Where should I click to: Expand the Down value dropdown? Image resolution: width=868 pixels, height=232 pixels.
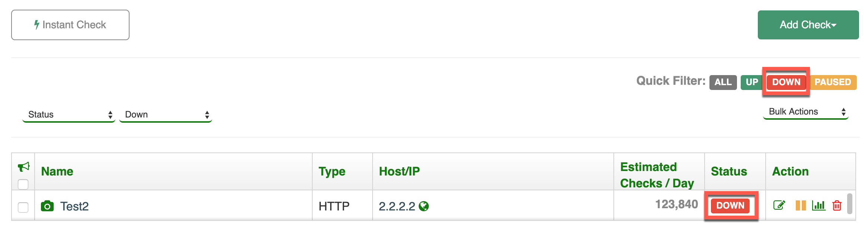(166, 115)
